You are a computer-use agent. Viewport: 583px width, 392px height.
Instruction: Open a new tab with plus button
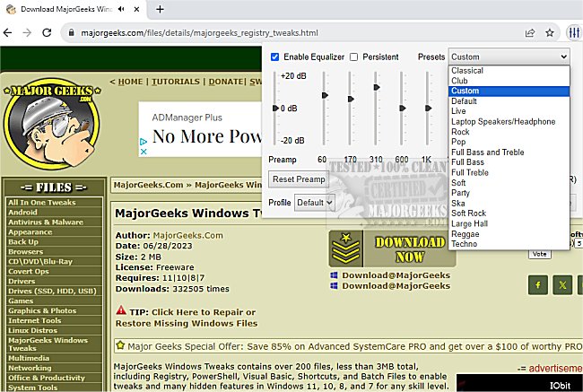point(160,9)
